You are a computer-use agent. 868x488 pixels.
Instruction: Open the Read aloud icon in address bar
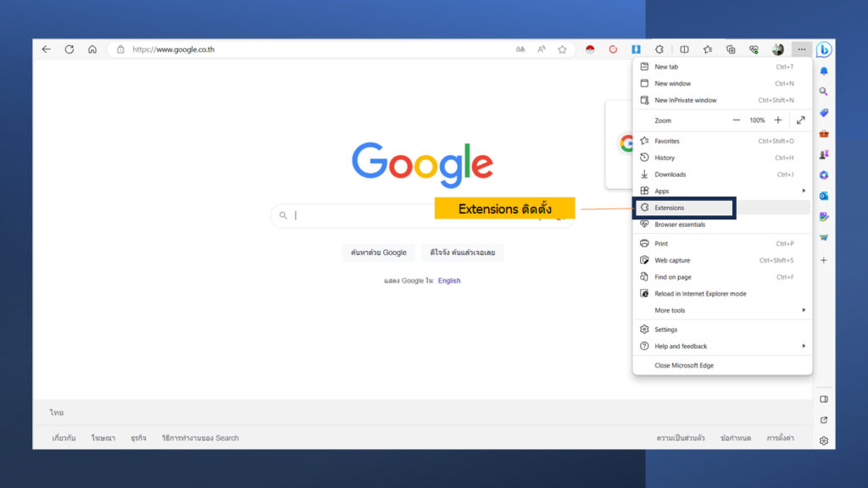(x=542, y=49)
